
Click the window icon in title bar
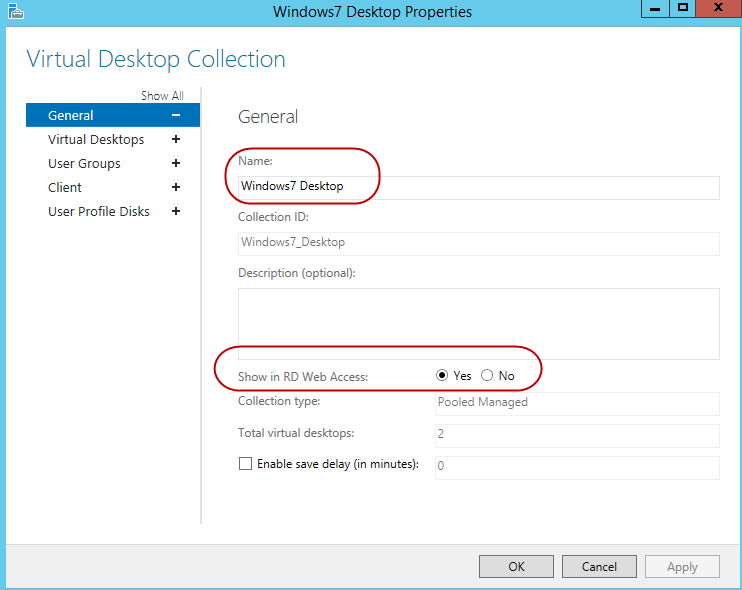click(x=13, y=11)
